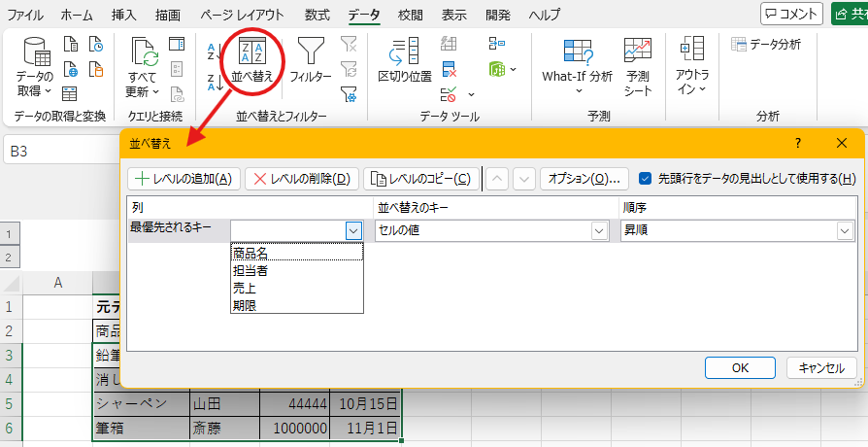Click the Name Box showing B3
Viewport: 868px width, 447px height.
click(x=61, y=151)
